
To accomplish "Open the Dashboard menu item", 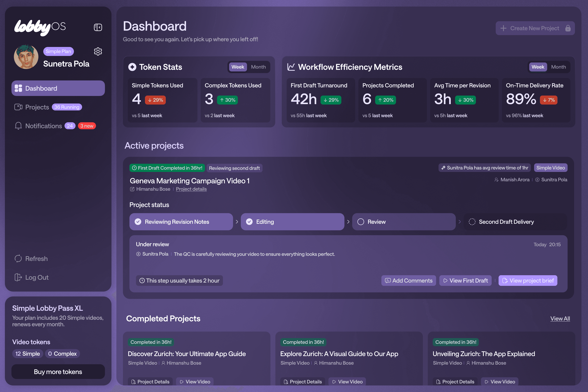I will pyautogui.click(x=58, y=88).
